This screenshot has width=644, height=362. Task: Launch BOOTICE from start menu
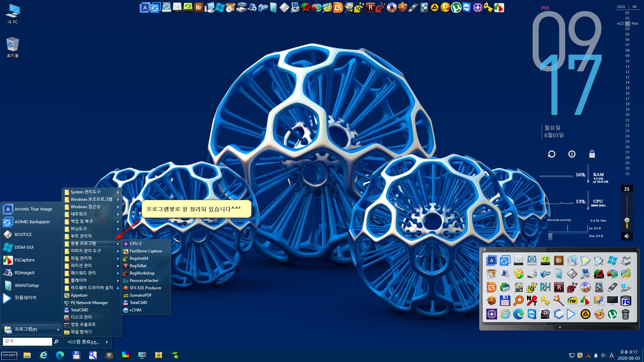coord(32,235)
